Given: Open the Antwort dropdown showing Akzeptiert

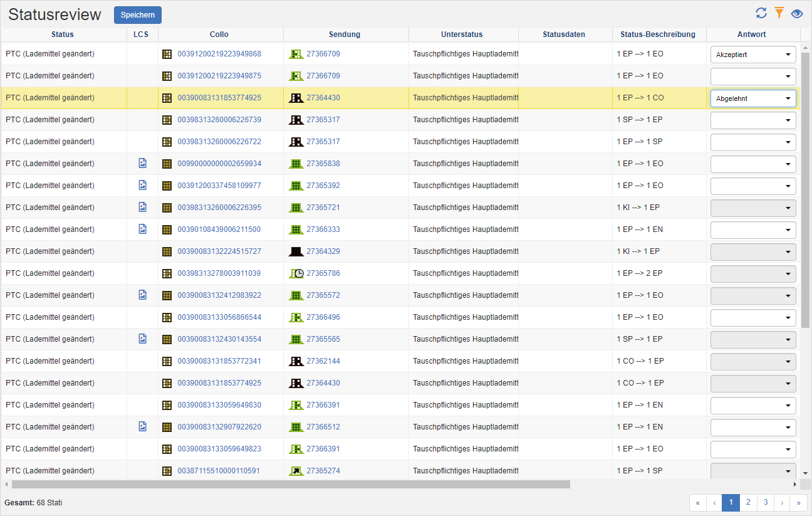Looking at the screenshot, I should (x=752, y=55).
